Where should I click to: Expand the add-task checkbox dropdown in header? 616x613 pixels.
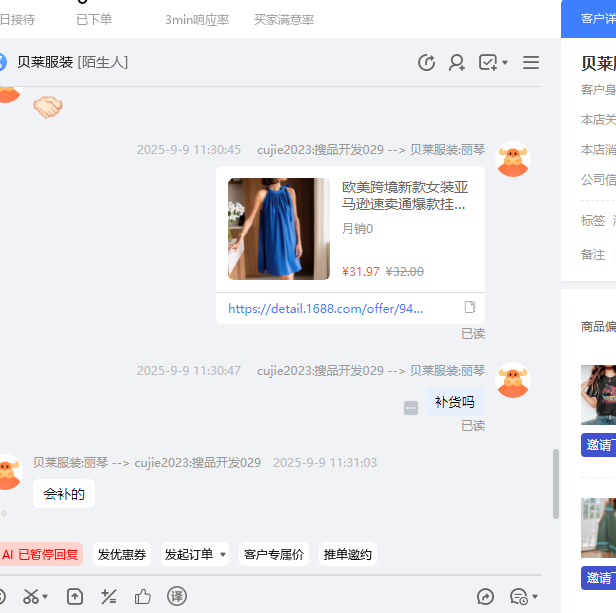(505, 63)
